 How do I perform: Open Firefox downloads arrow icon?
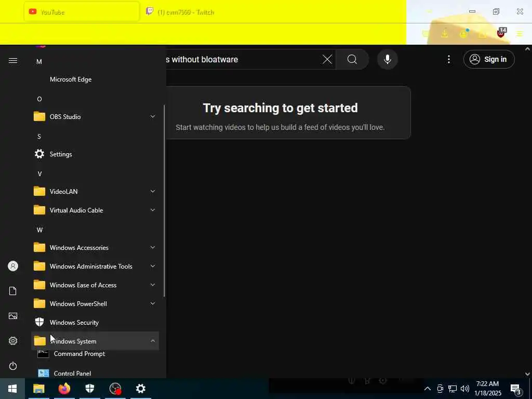(x=444, y=33)
